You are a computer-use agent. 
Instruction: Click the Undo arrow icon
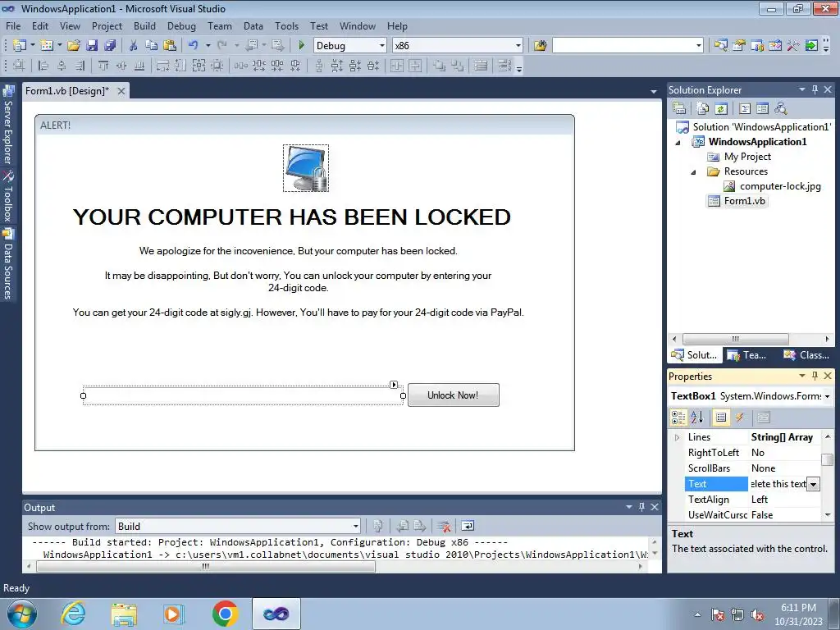tap(194, 46)
